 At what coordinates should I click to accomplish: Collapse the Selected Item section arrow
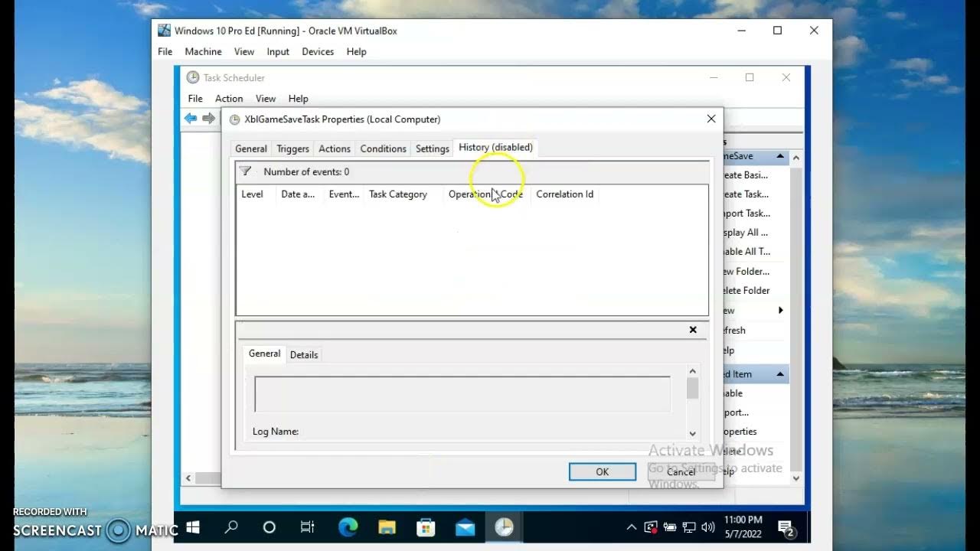coord(780,373)
